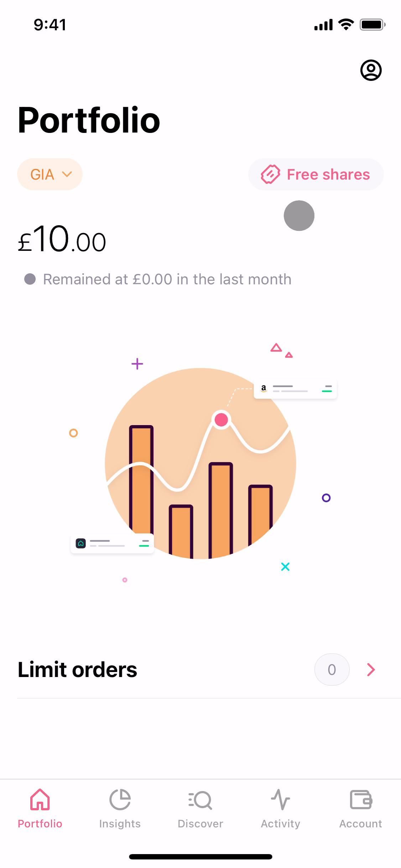Tap the £10.00 portfolio value
This screenshot has width=401, height=868.
tap(62, 239)
